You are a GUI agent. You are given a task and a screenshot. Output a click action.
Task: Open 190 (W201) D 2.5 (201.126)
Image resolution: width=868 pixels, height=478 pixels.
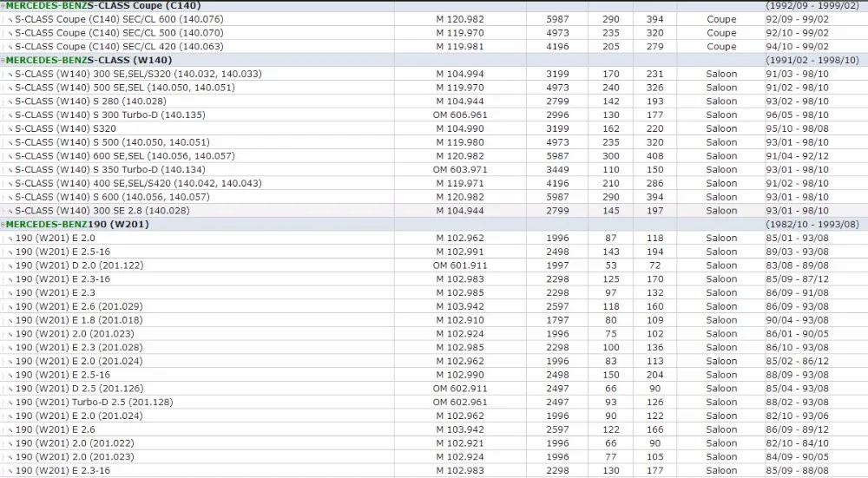point(79,389)
